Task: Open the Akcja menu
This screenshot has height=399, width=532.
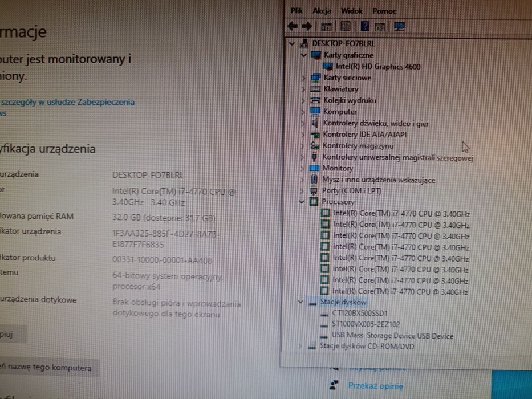Action: point(322,11)
